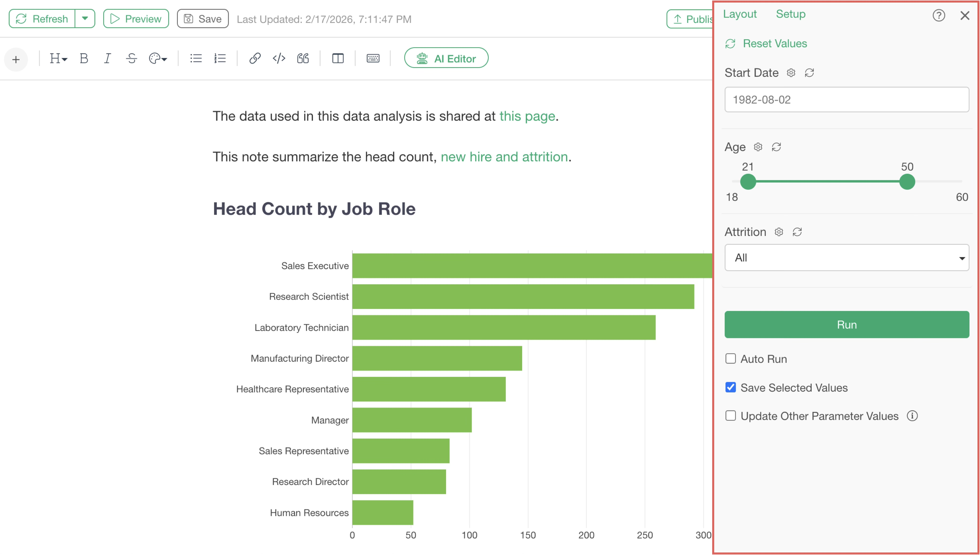Open the Setup tab
The height and width of the screenshot is (555, 980).
coord(790,14)
